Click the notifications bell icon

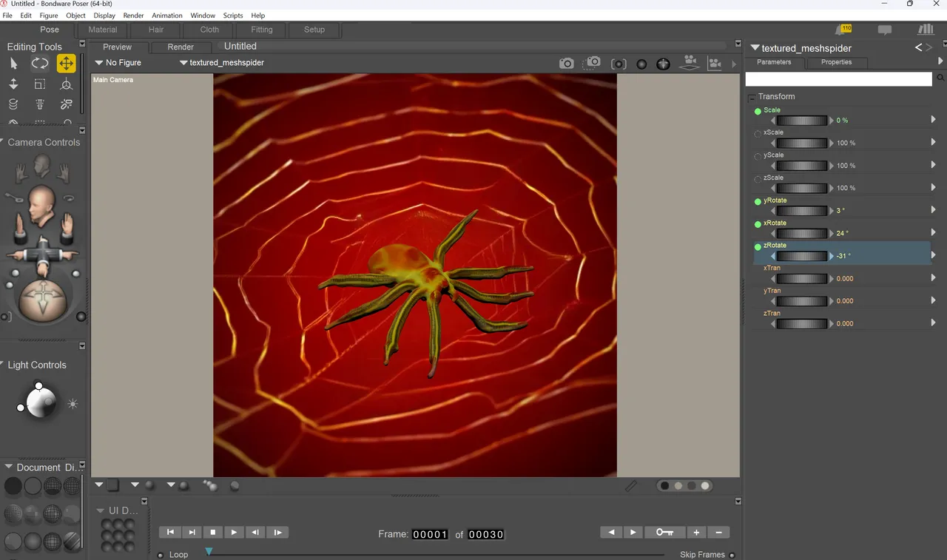[843, 30]
